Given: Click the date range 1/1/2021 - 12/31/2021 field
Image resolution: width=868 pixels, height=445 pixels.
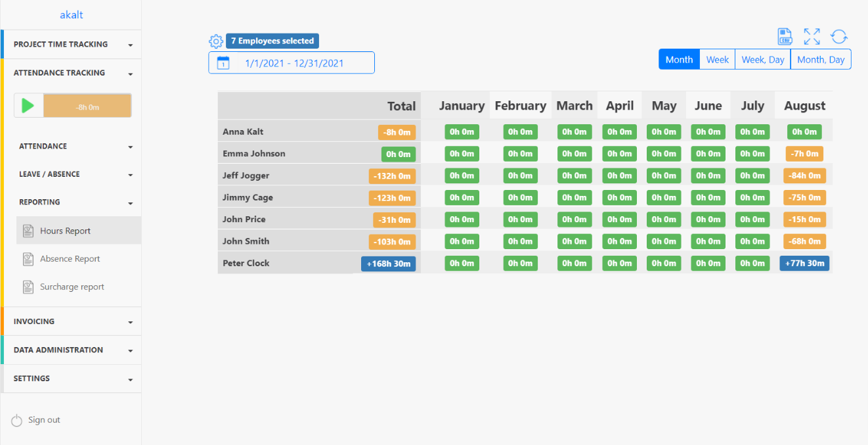Looking at the screenshot, I should point(294,63).
